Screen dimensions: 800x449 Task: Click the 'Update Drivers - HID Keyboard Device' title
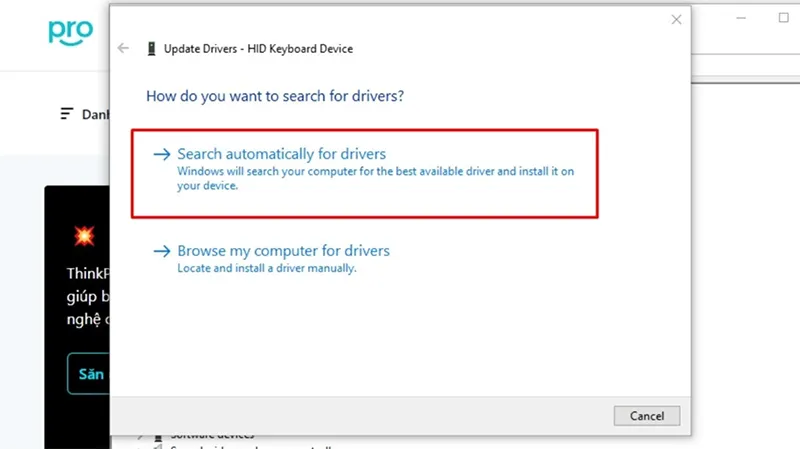259,48
